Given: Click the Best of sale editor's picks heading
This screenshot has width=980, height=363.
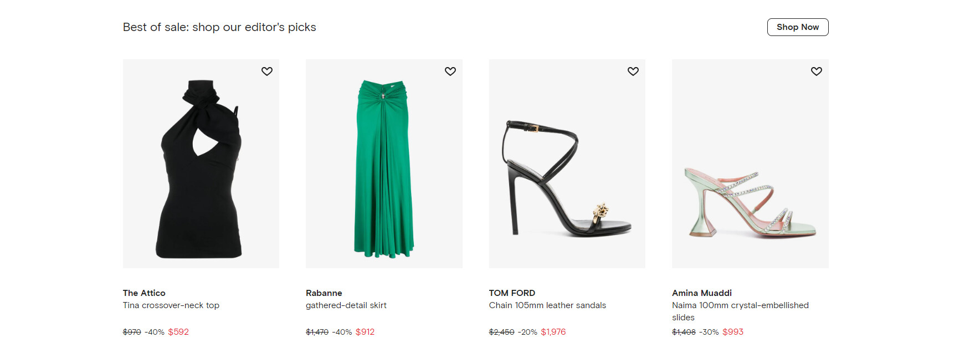Looking at the screenshot, I should (x=219, y=27).
